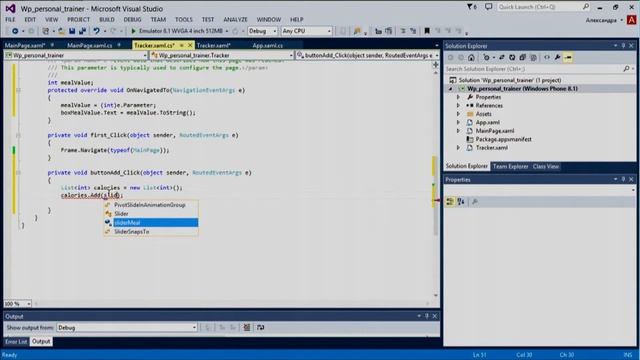
Task: Collapse the Wp_personal_trainer project node
Action: click(451, 89)
